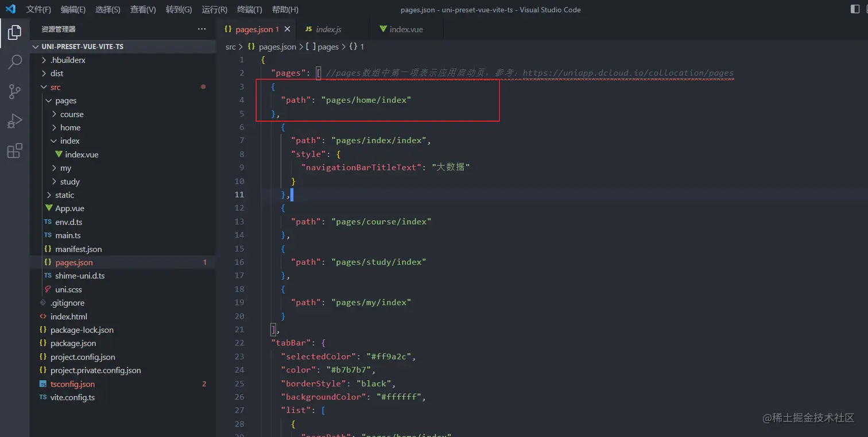
Task: Click the pages breadcrumb array segment
Action: pos(328,47)
